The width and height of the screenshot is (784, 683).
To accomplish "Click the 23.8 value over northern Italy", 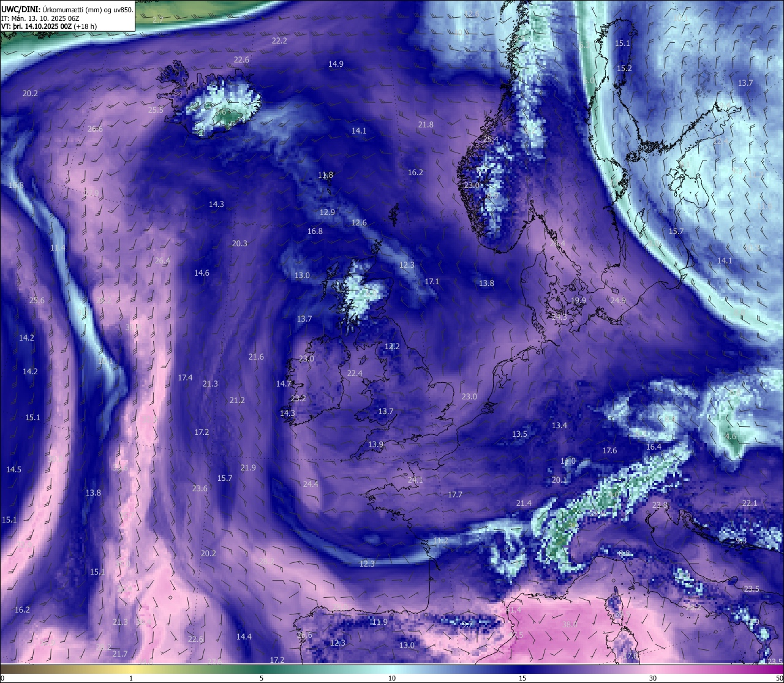I will (x=660, y=505).
